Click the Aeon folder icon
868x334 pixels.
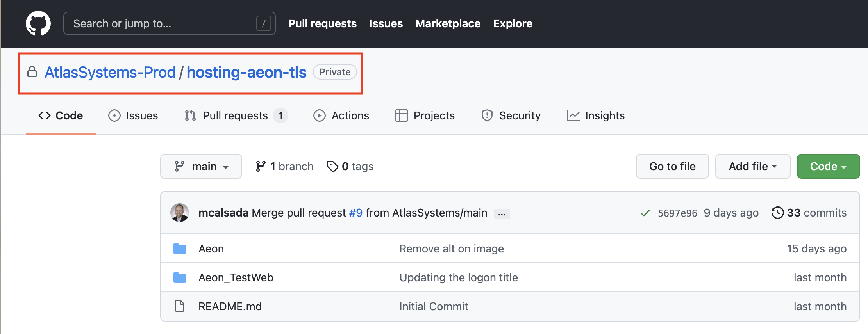[x=179, y=249]
